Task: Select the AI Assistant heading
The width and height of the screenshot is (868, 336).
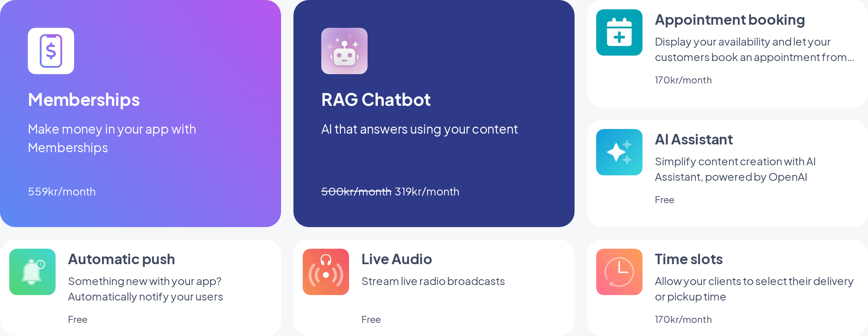Action: pyautogui.click(x=693, y=139)
